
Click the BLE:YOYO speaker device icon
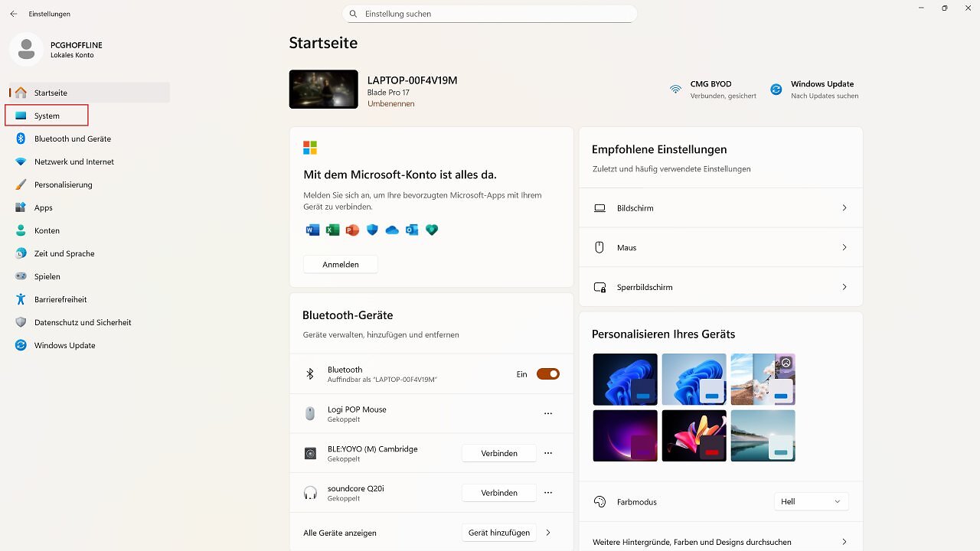click(310, 453)
